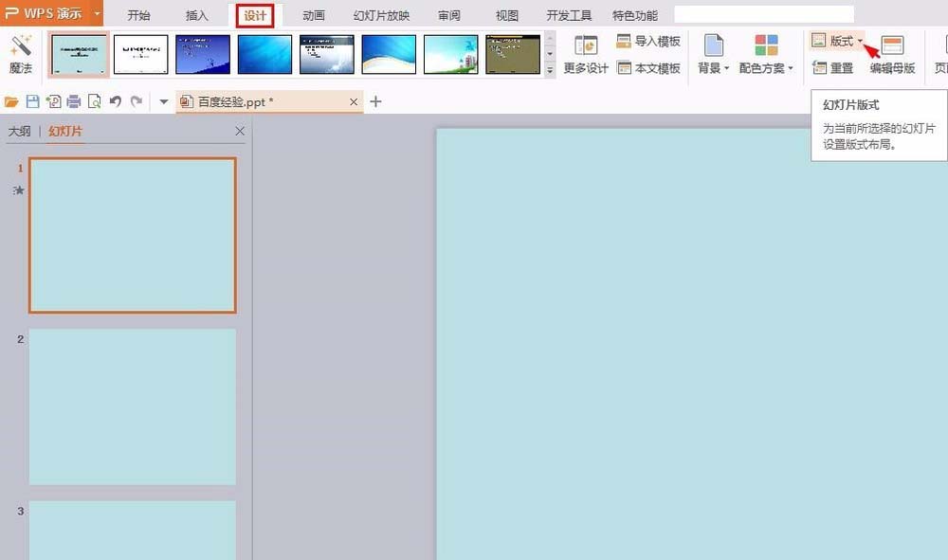Click the animation star icon beside slide 1
The image size is (948, 560).
[x=19, y=190]
